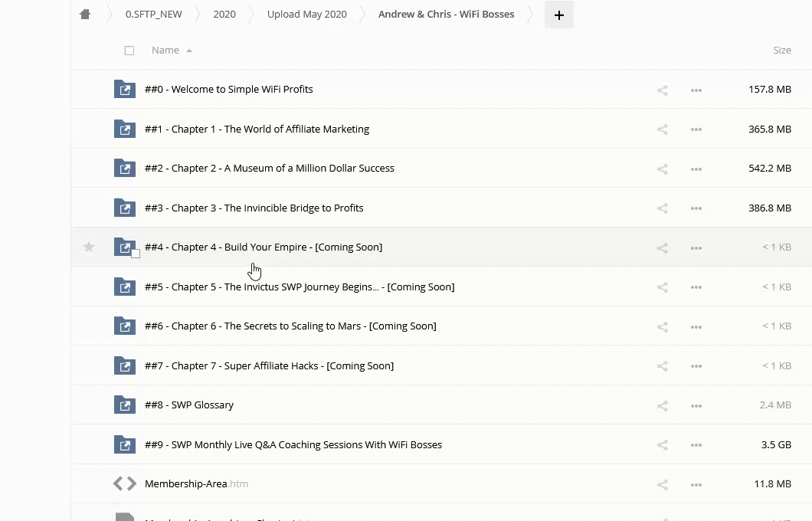Viewport: 812px width, 521px height.
Task: Go to Upload May 2020 breadcrumb
Action: coord(306,15)
